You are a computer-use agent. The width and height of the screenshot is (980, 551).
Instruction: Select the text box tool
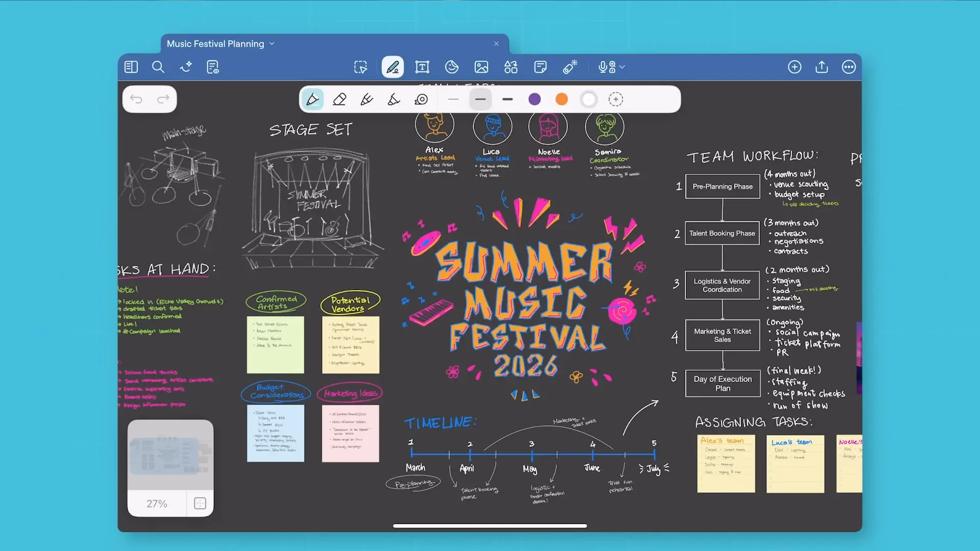pyautogui.click(x=422, y=67)
